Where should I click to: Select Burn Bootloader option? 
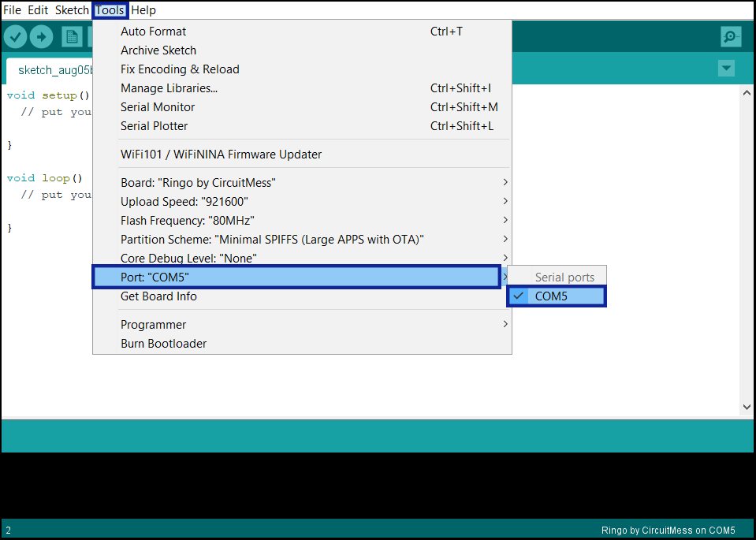point(163,344)
